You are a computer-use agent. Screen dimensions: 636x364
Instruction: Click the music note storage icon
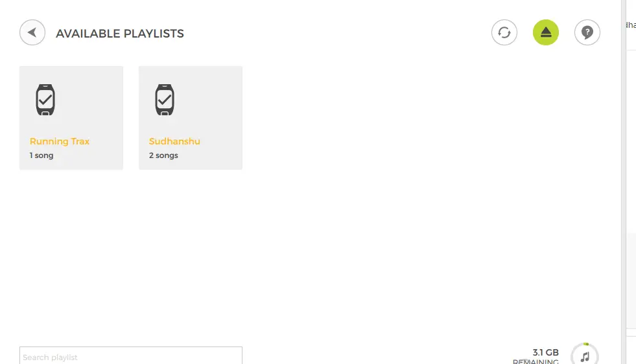pos(585,356)
